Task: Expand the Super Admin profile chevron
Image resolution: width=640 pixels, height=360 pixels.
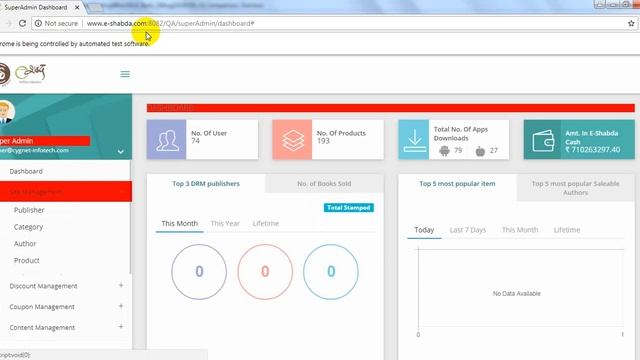Action: point(120,152)
